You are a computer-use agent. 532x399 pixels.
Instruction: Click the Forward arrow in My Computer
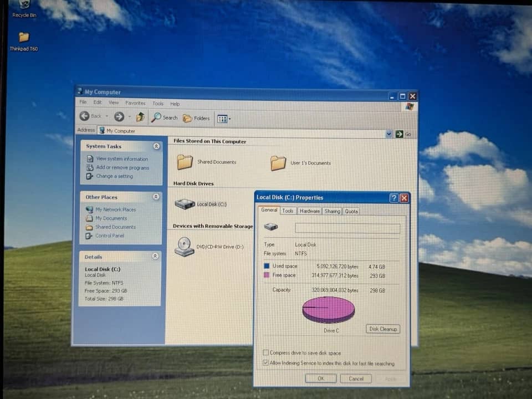coord(119,117)
